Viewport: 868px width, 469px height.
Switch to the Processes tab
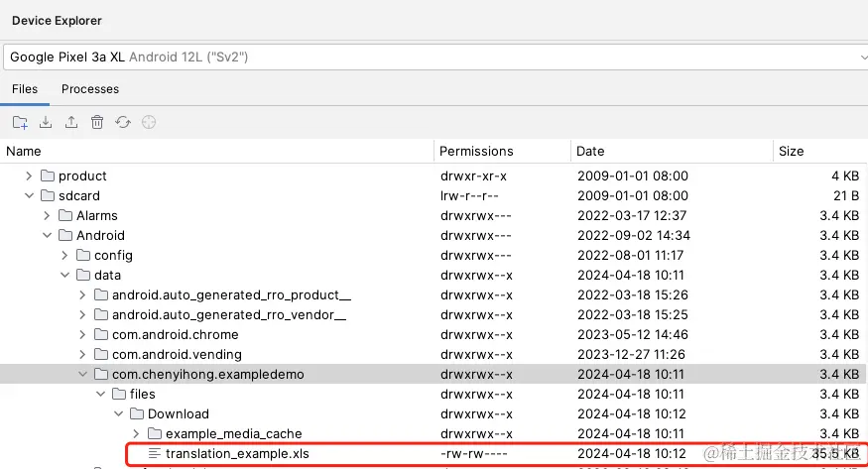coord(90,89)
